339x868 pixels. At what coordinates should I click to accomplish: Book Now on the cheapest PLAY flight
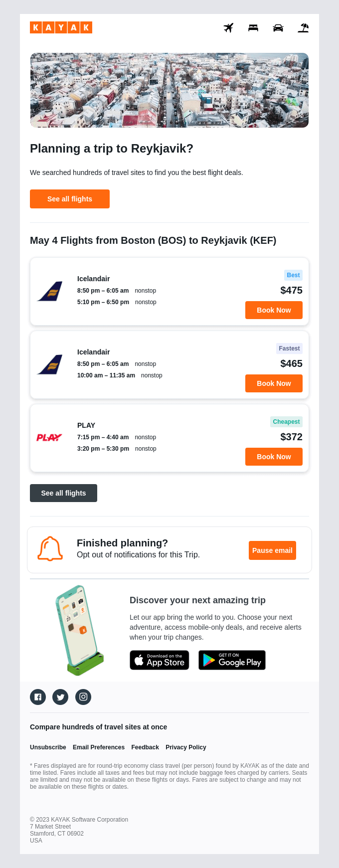tap(274, 456)
